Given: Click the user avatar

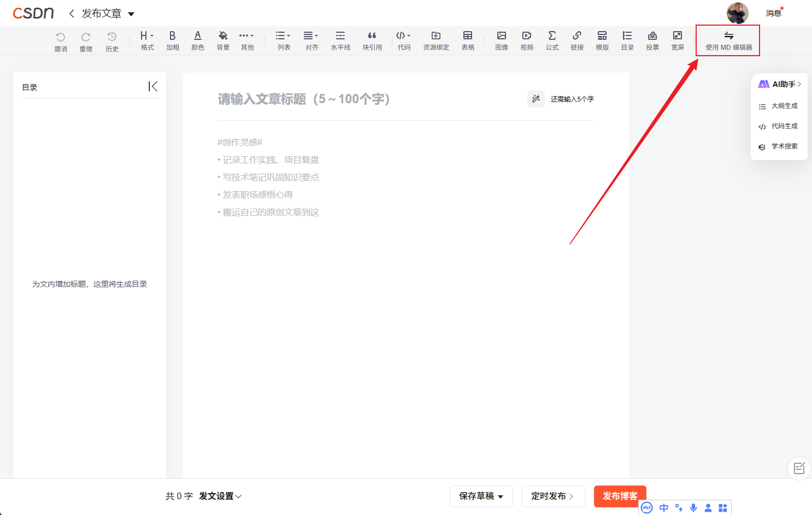Looking at the screenshot, I should [737, 13].
